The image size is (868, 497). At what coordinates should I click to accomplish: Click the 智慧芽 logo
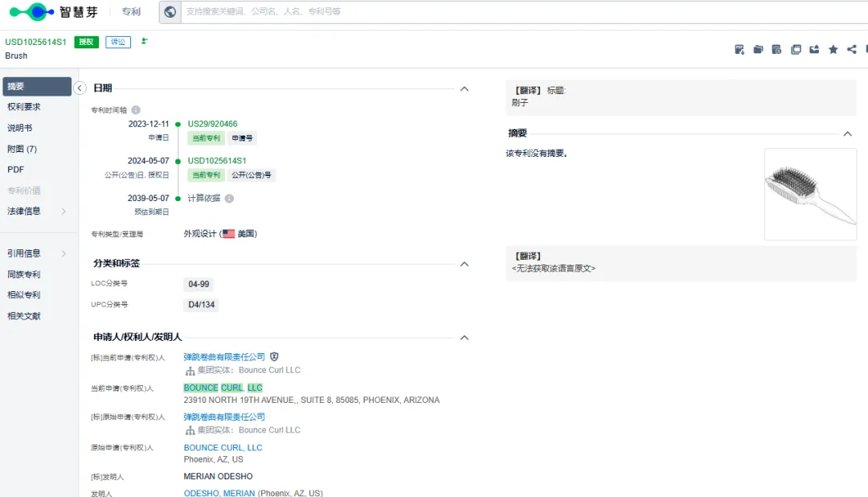[54, 11]
